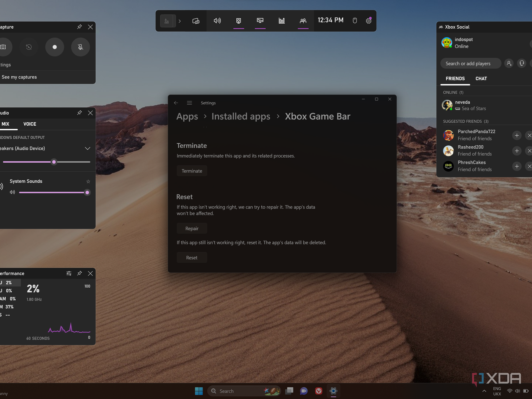Expand the Game Bar chevron arrow

180,21
